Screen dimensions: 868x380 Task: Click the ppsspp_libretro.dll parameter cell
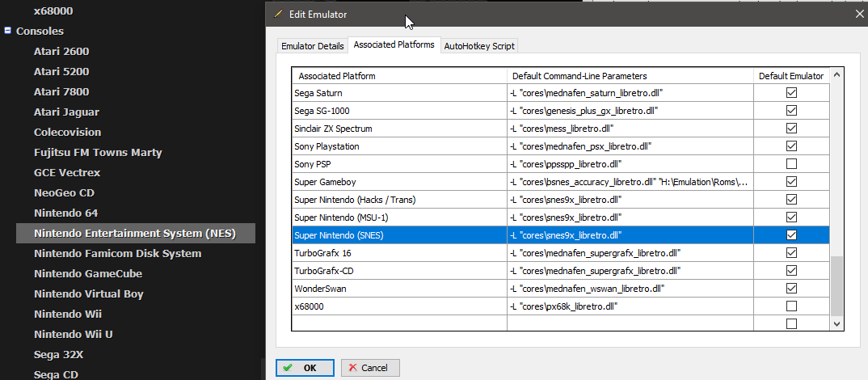coord(630,164)
